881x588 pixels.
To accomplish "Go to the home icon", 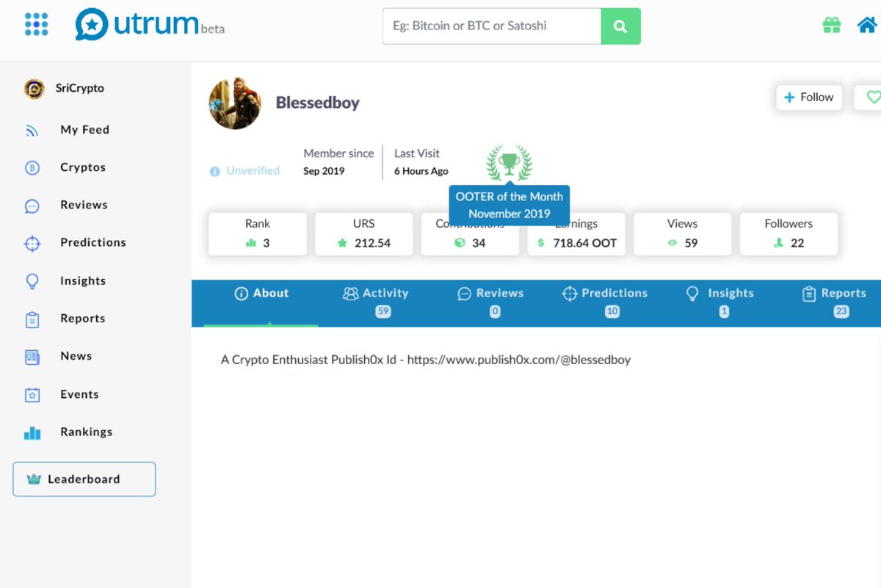I will [868, 25].
